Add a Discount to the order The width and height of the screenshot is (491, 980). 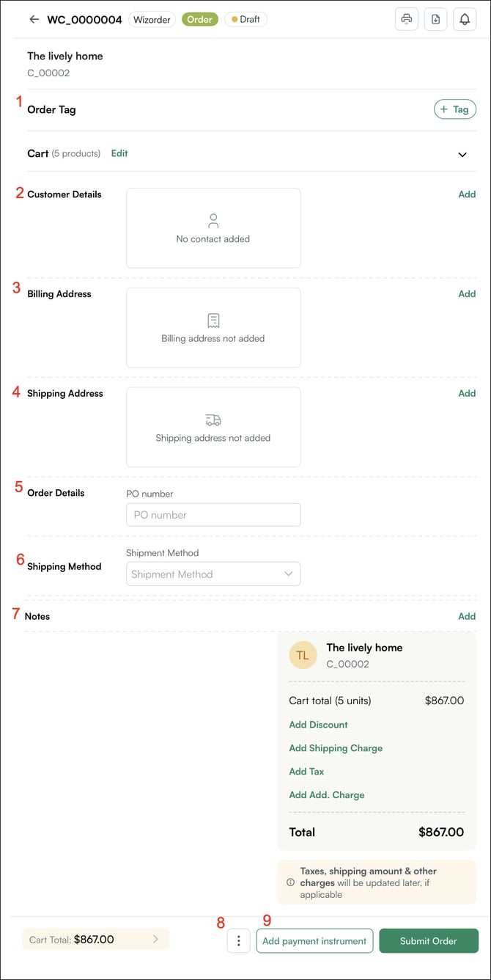point(318,724)
